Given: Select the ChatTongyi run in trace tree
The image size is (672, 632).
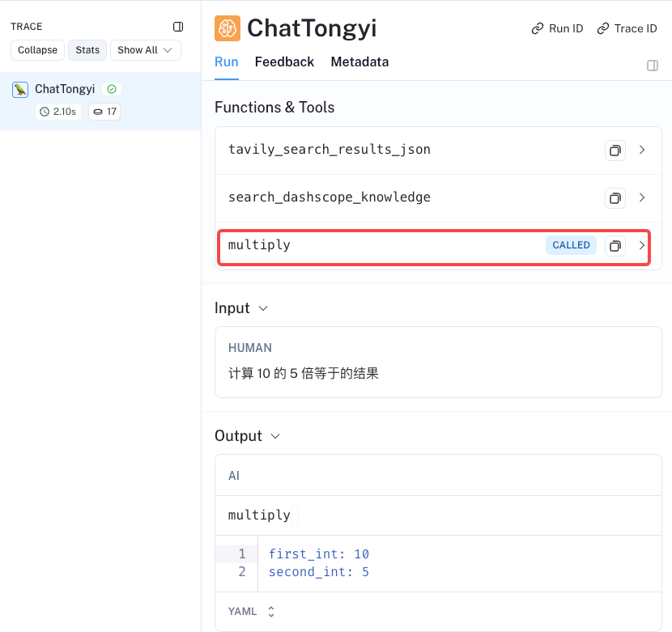Looking at the screenshot, I should click(100, 100).
